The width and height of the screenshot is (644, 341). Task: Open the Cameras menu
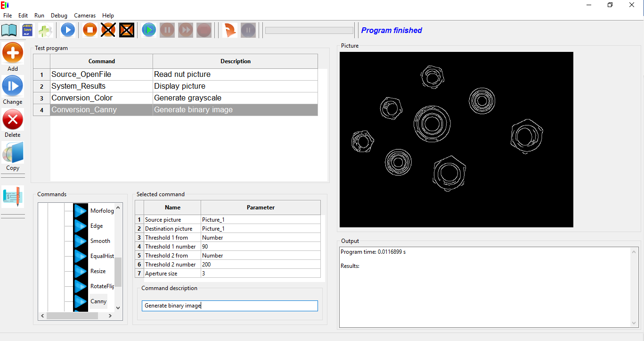(x=85, y=16)
